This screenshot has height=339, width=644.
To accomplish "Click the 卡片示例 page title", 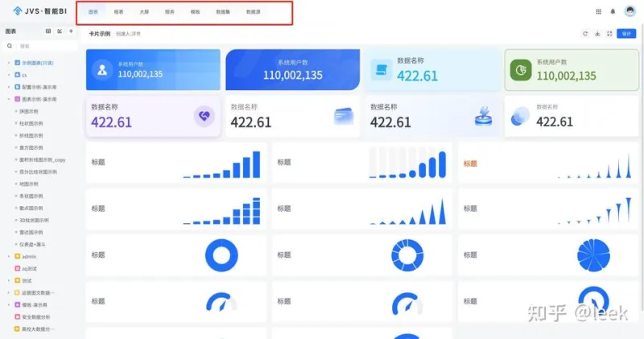I will click(x=99, y=34).
